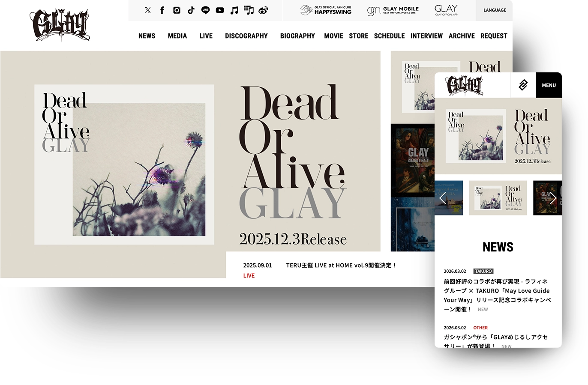Open GLAY's X (Twitter) profile icon
Viewport: 588px width, 385px height.
click(148, 10)
